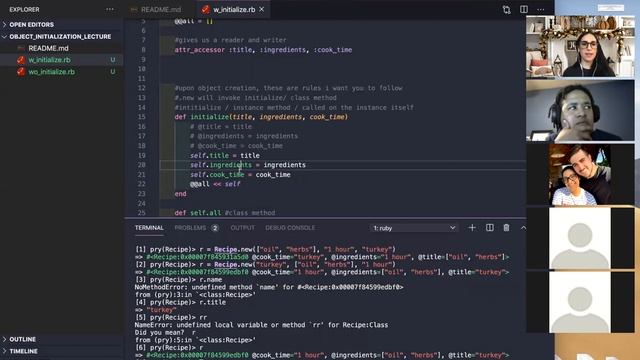Switch to the README.md editor tab

[x=160, y=9]
